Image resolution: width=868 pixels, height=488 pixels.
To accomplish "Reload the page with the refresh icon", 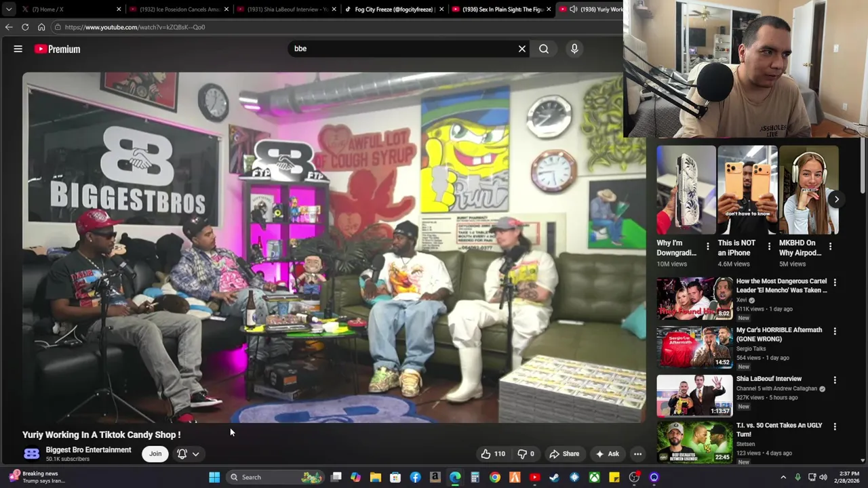I will 25,27.
